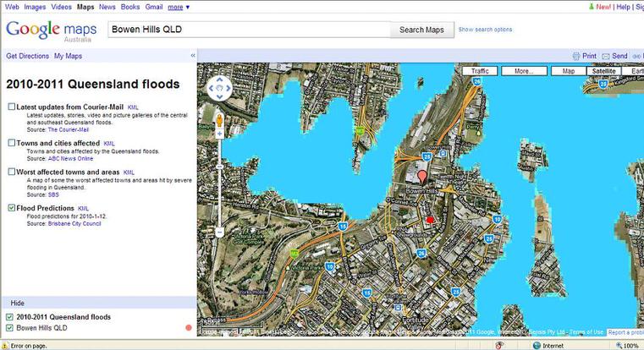Open the More... map layers dropdown

(x=524, y=71)
